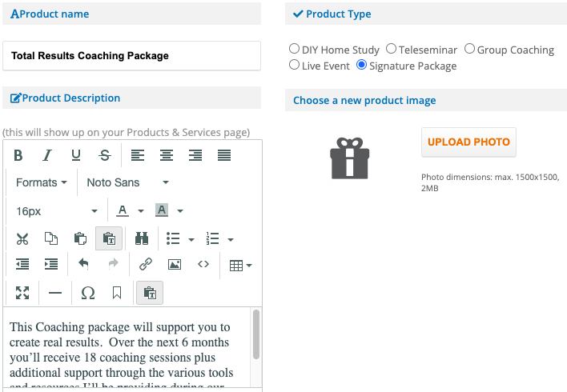Click the Upload Photo button
Image resolution: width=567 pixels, height=392 pixels.
[468, 142]
